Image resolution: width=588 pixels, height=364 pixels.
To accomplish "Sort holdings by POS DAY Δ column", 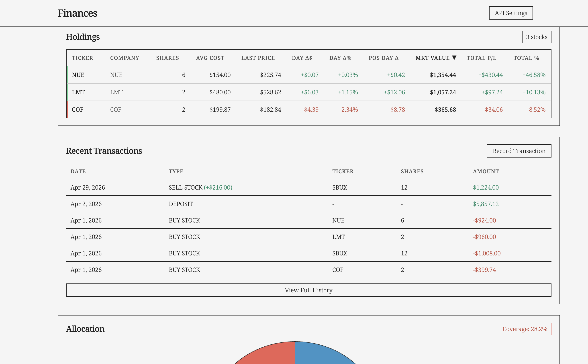I will pyautogui.click(x=383, y=58).
